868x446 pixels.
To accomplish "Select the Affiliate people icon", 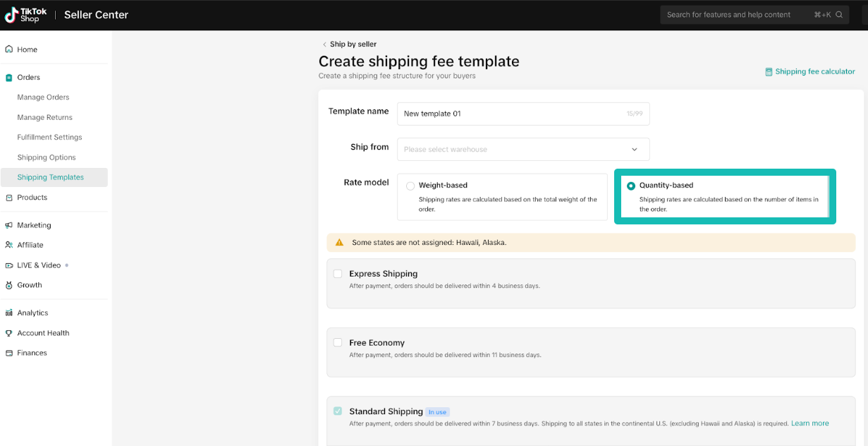I will point(10,245).
